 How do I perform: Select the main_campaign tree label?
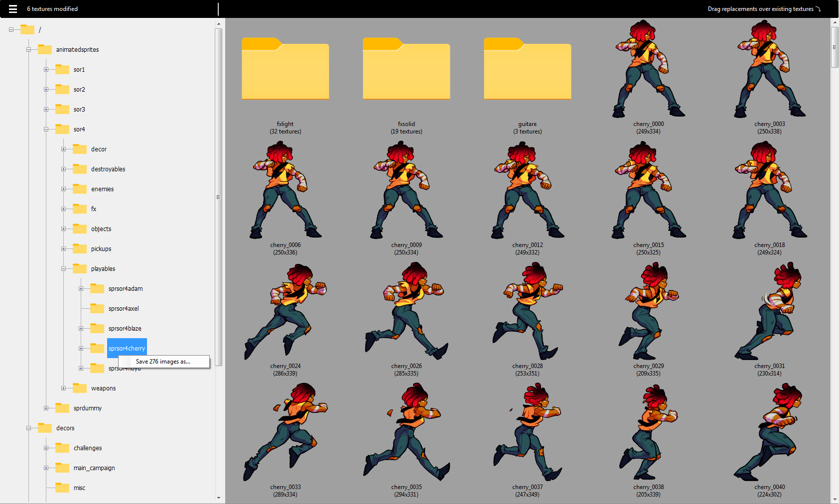[94, 468]
